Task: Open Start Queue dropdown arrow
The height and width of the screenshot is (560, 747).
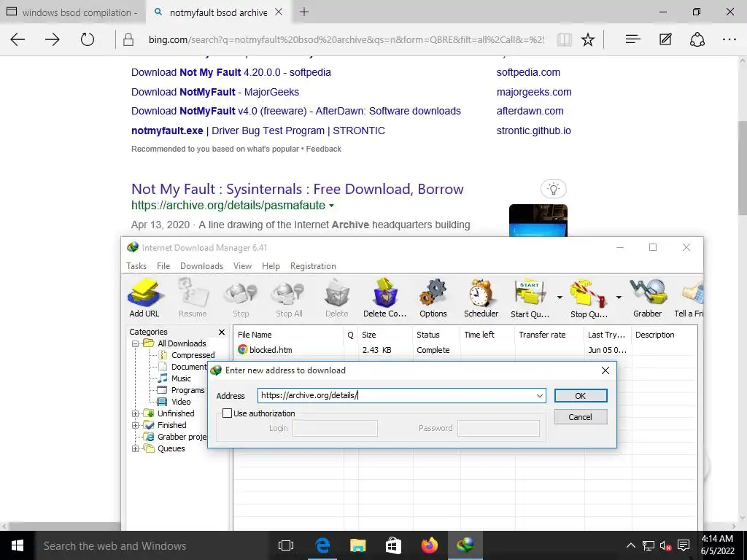Action: [x=560, y=297]
